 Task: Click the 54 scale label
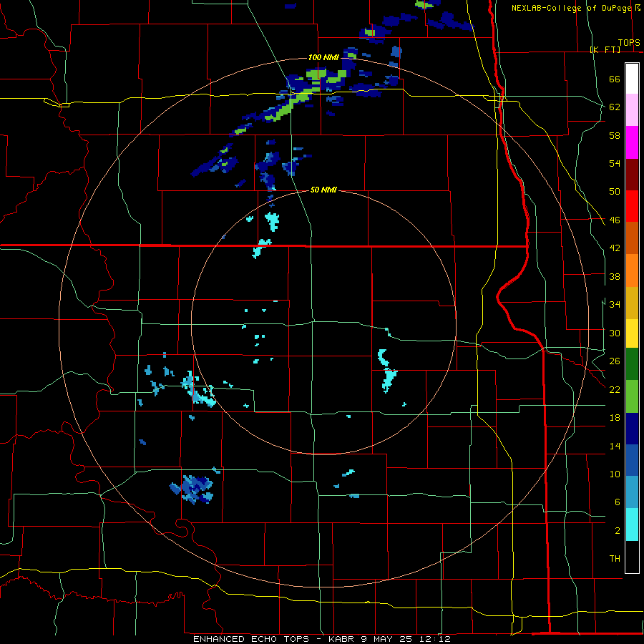pos(615,163)
